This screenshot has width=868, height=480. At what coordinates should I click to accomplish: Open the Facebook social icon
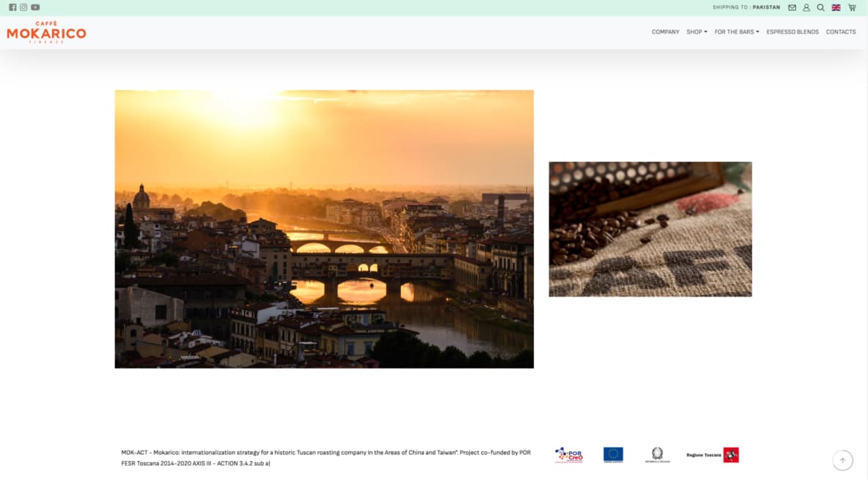coord(12,7)
